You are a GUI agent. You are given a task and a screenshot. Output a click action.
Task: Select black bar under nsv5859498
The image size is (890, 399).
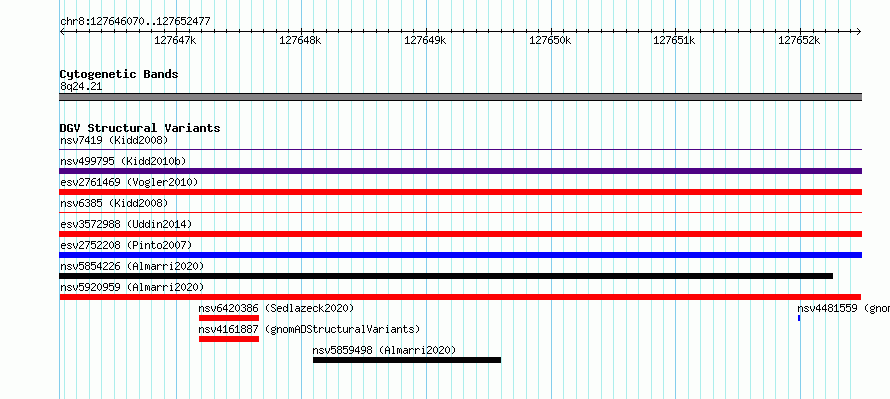click(x=407, y=360)
